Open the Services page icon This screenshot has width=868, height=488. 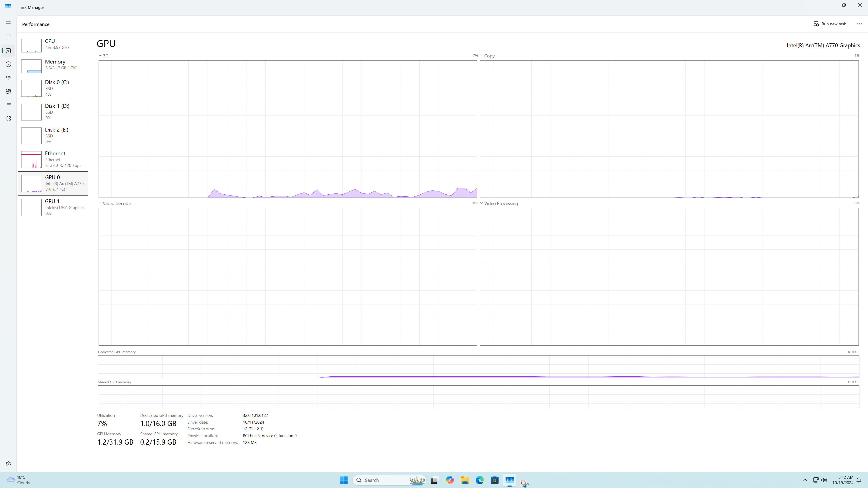coord(8,118)
